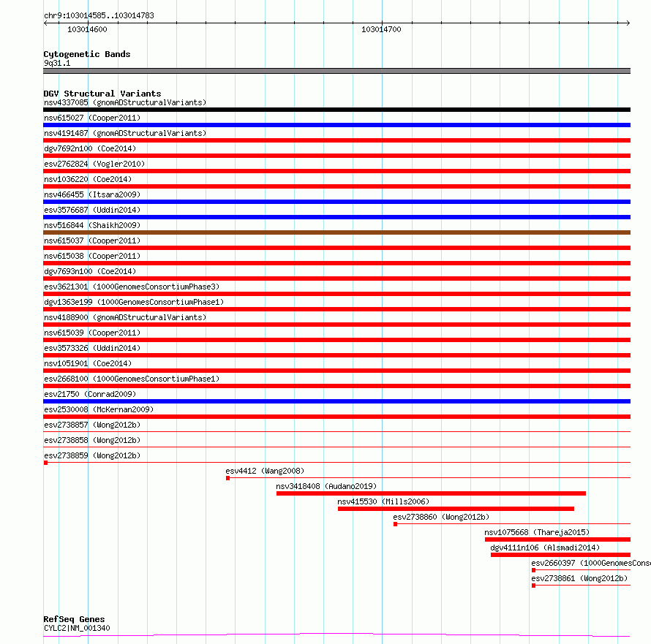Open esv2668100 1000GenomesConsortiumPhase1 variant
This screenshot has width=651, height=644.
132,379
